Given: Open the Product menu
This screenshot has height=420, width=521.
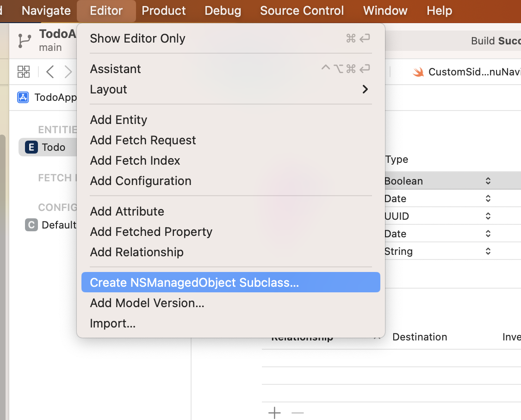Looking at the screenshot, I should coord(163,11).
